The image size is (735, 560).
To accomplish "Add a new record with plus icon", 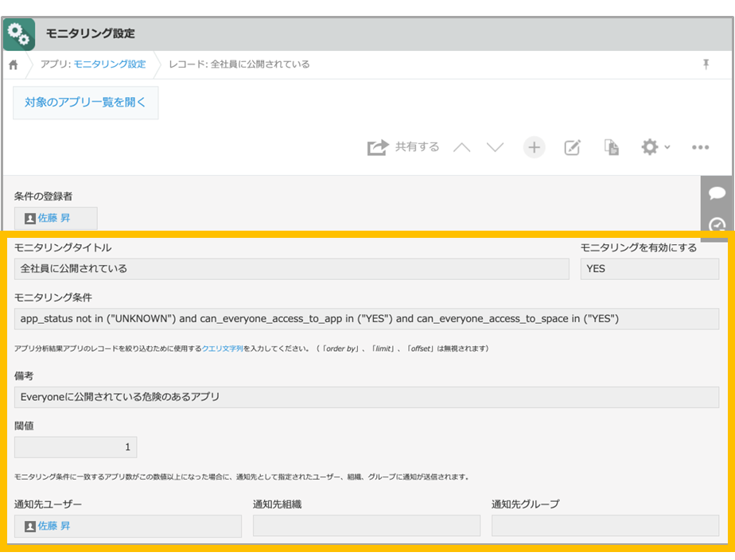I will point(534,148).
